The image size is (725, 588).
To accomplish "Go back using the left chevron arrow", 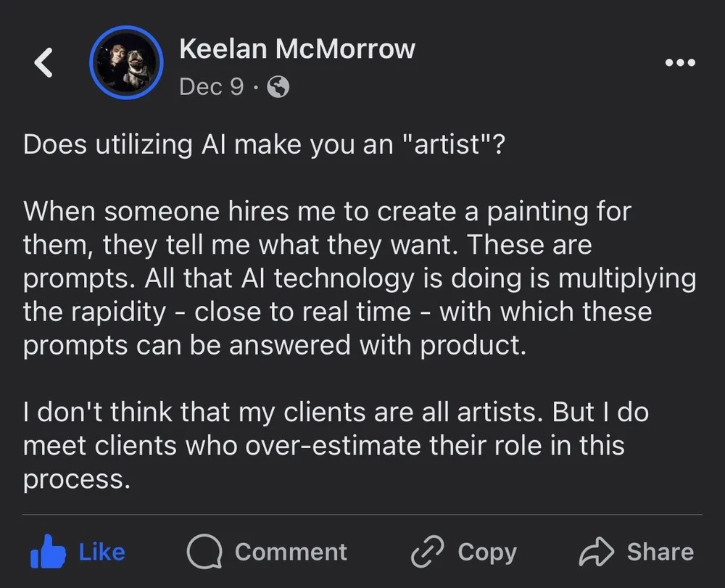I will (44, 64).
